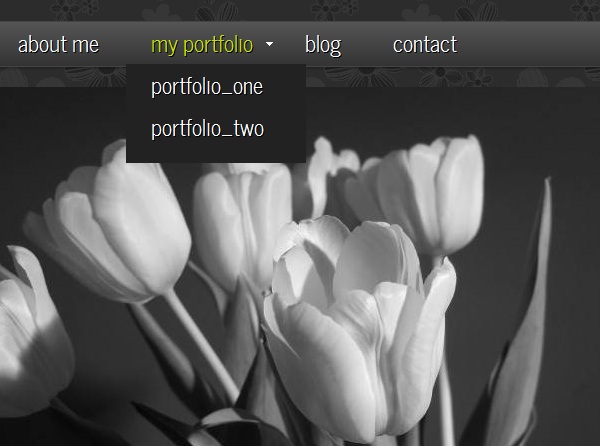600x446 pixels.
Task: Open the contact page
Action: click(x=425, y=44)
